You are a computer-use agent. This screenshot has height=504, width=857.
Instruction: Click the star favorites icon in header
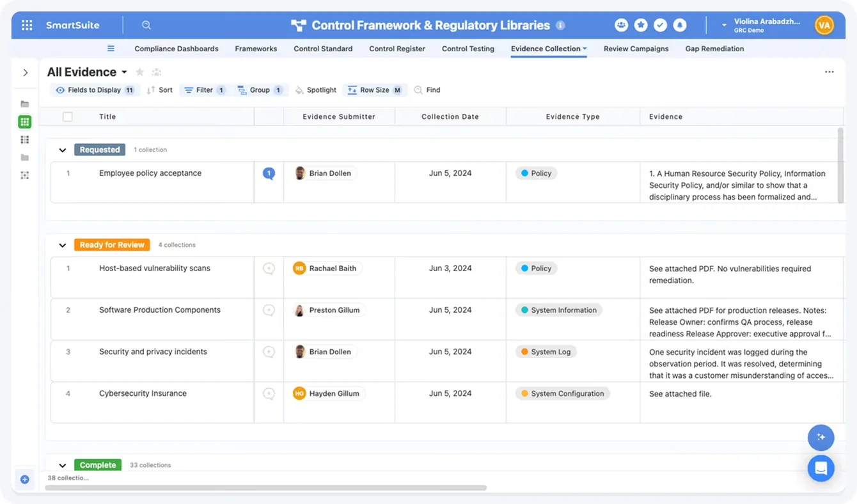641,25
